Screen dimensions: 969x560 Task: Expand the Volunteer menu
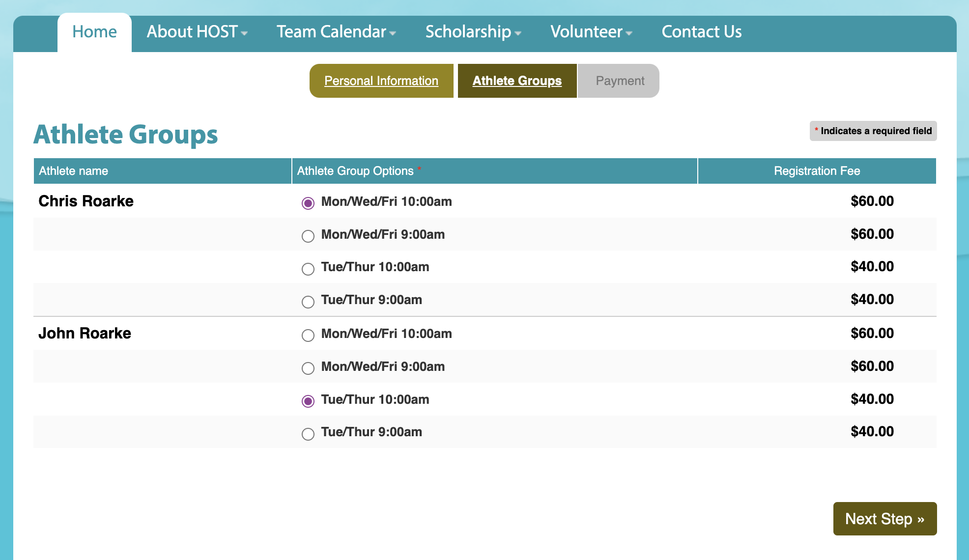(591, 32)
